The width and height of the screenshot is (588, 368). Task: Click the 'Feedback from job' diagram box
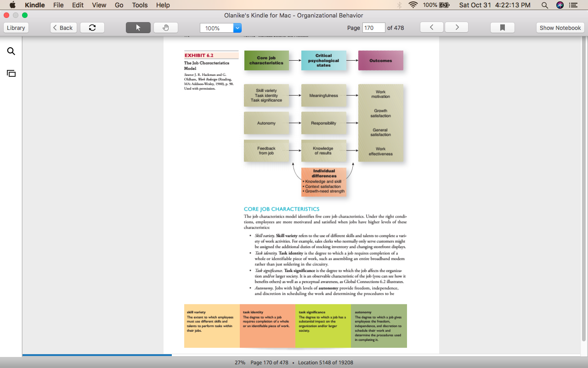tap(266, 151)
